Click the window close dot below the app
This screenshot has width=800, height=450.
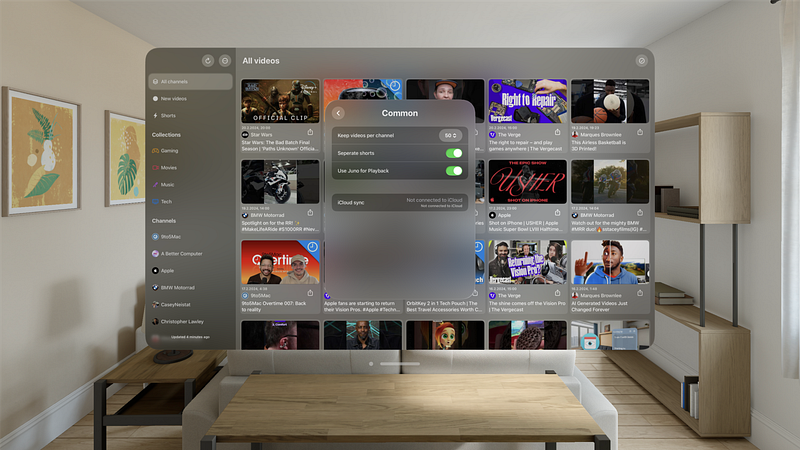point(371,364)
